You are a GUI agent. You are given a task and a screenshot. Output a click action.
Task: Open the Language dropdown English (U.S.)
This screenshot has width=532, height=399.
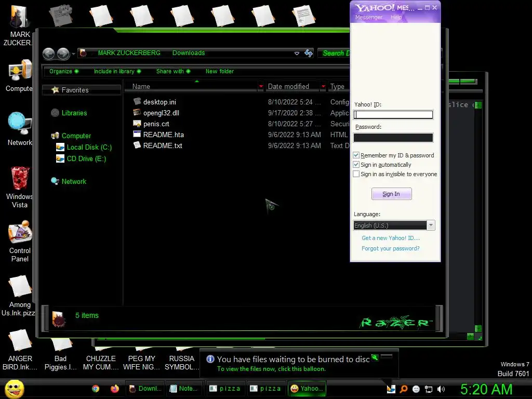click(394, 225)
